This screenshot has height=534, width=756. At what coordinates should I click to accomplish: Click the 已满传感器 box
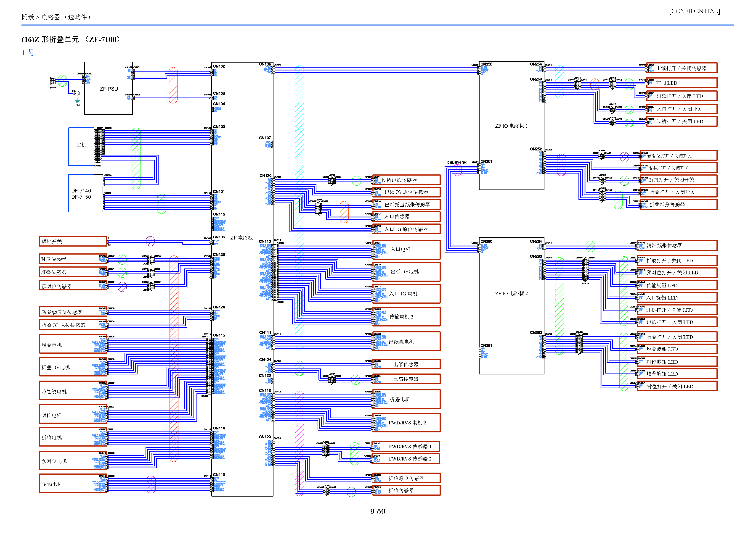point(406,379)
